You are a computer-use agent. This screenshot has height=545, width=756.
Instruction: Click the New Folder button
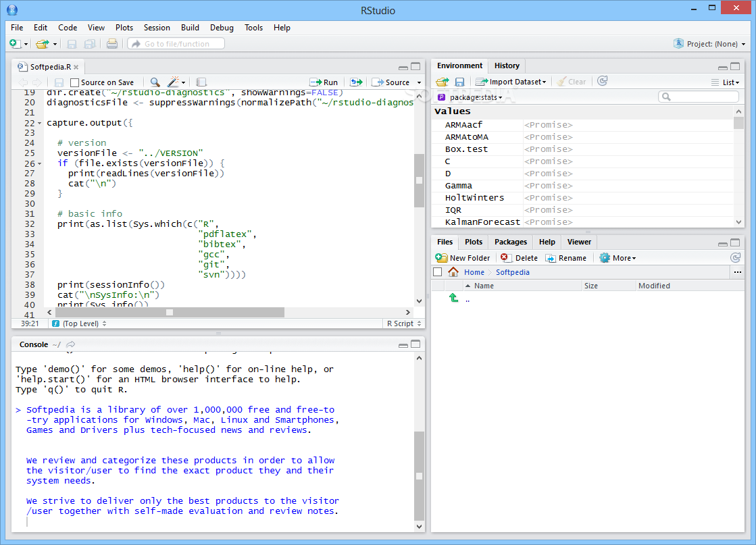462,258
